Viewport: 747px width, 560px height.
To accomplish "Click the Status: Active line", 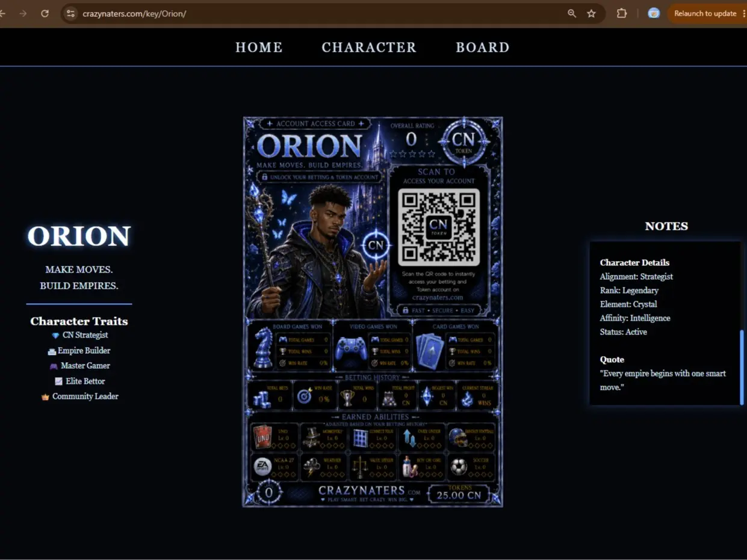I will click(x=623, y=332).
